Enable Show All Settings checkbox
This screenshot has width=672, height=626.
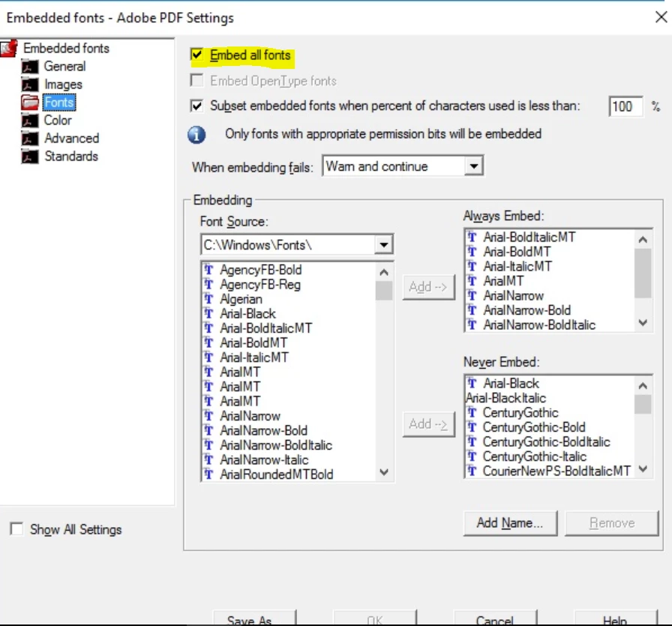pos(16,529)
